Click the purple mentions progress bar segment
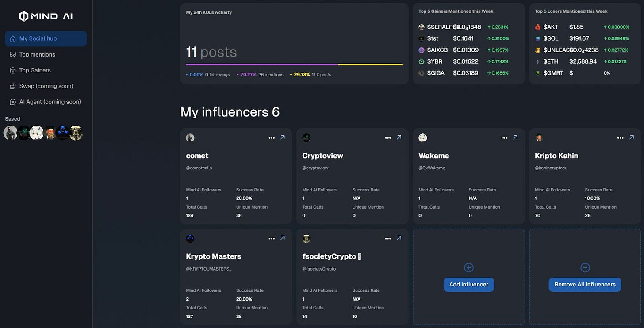 tap(262, 65)
